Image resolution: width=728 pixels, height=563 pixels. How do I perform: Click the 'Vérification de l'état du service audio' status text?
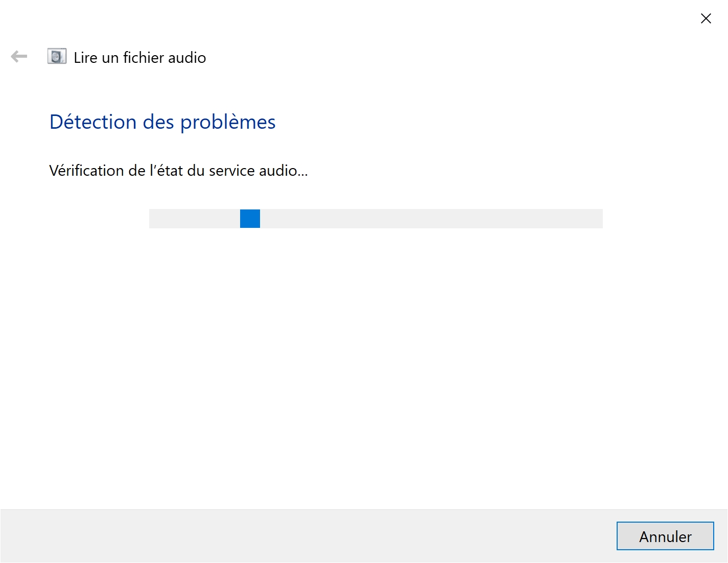[178, 171]
